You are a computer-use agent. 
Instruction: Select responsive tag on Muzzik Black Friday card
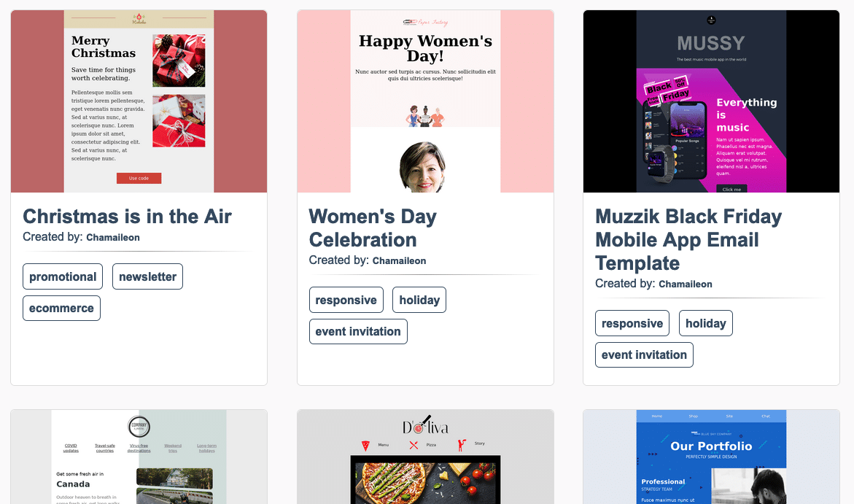(x=632, y=324)
